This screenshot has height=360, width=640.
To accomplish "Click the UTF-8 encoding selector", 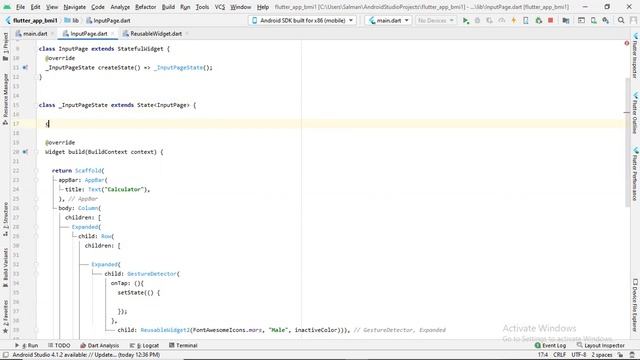I will [578, 355].
